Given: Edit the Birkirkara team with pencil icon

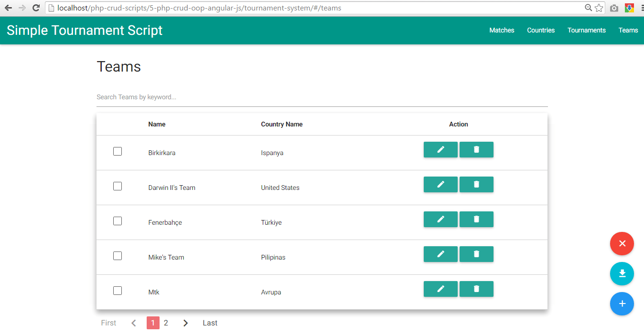Looking at the screenshot, I should pyautogui.click(x=440, y=149).
